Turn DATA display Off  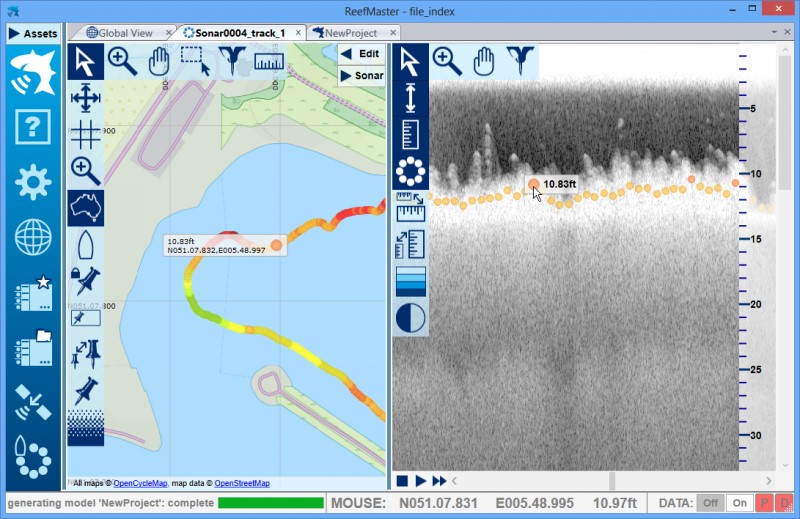[707, 503]
